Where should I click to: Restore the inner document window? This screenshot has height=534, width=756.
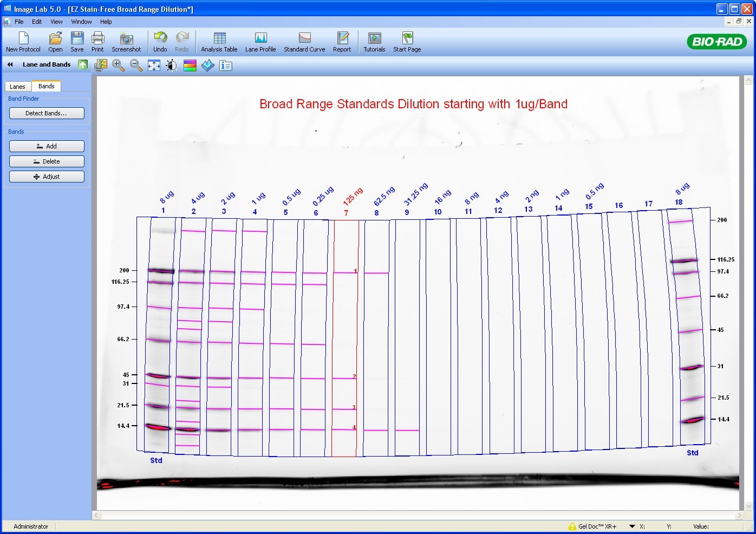pos(739,22)
